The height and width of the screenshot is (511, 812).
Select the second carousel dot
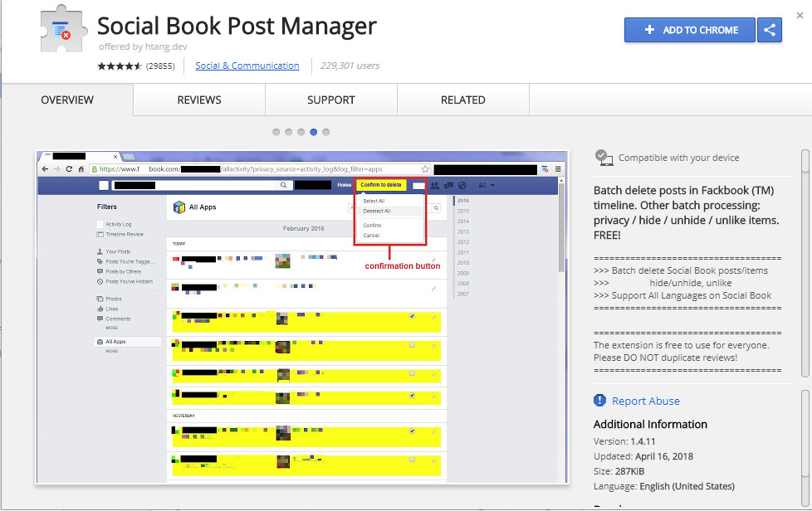[x=288, y=133]
